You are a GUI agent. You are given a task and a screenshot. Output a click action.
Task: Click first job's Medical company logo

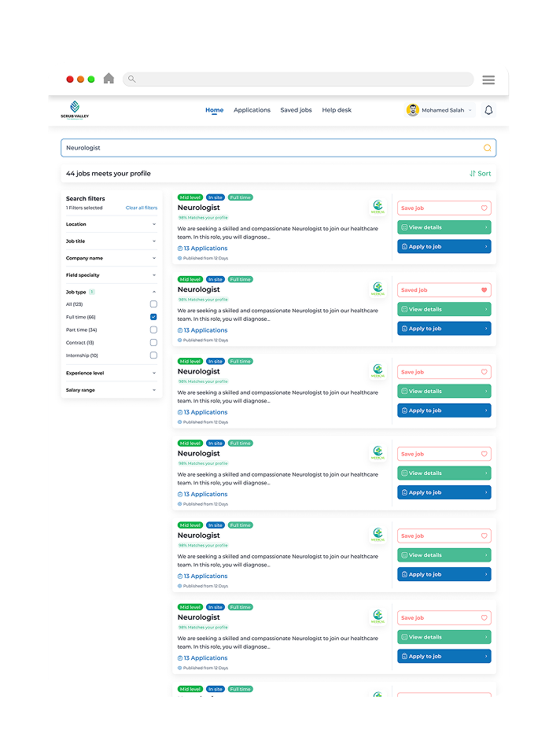point(378,208)
